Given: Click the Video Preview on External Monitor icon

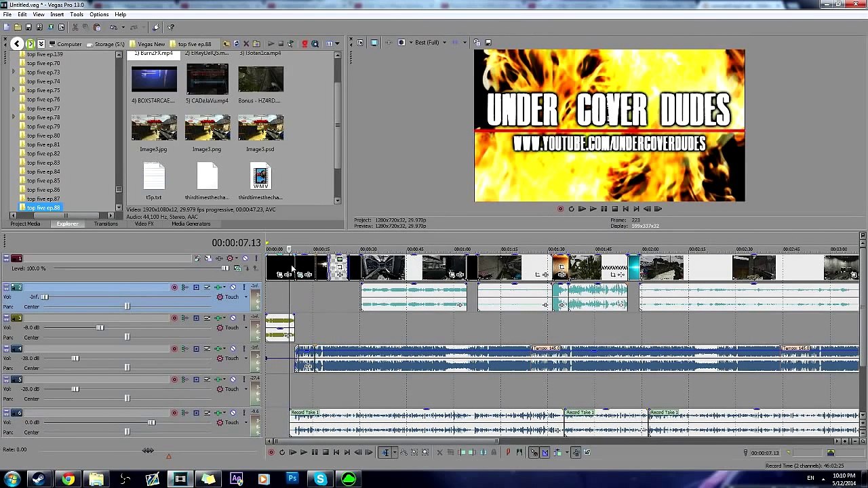Looking at the screenshot, I should pos(374,43).
